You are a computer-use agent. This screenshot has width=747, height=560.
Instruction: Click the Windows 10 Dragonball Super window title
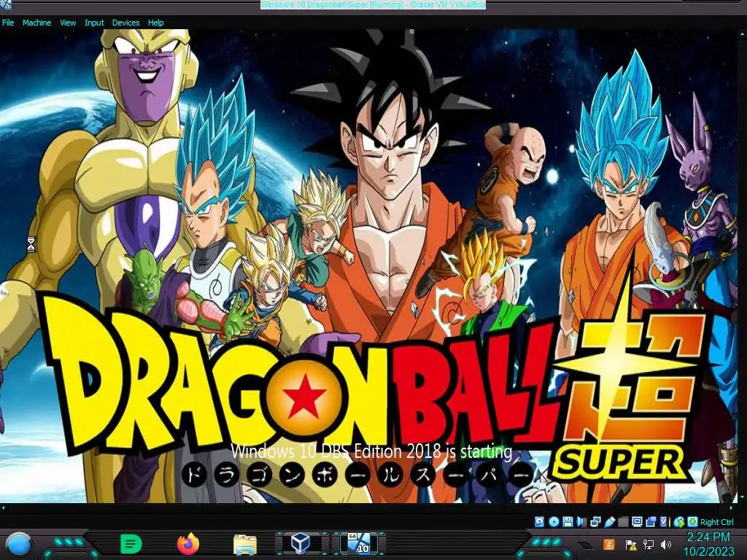click(x=373, y=5)
